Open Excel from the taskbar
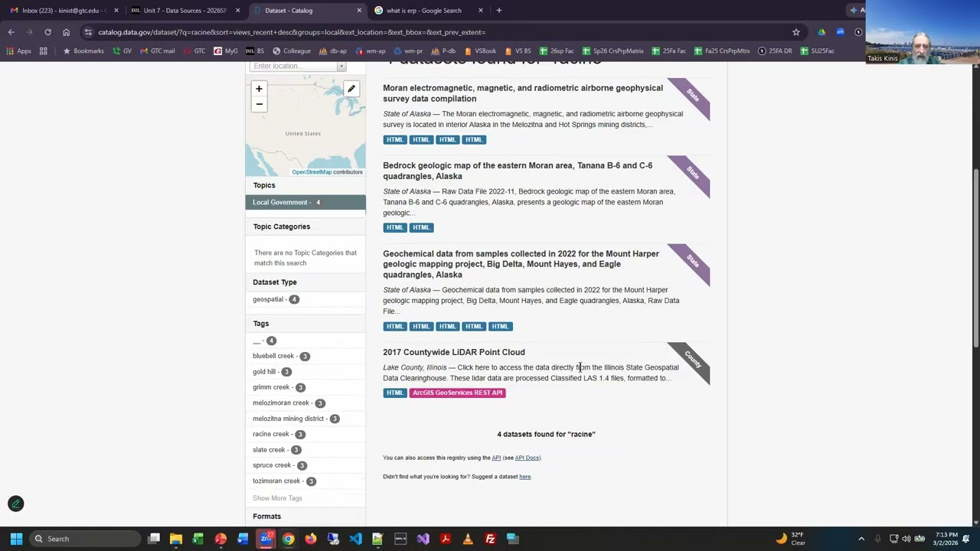 (198, 539)
